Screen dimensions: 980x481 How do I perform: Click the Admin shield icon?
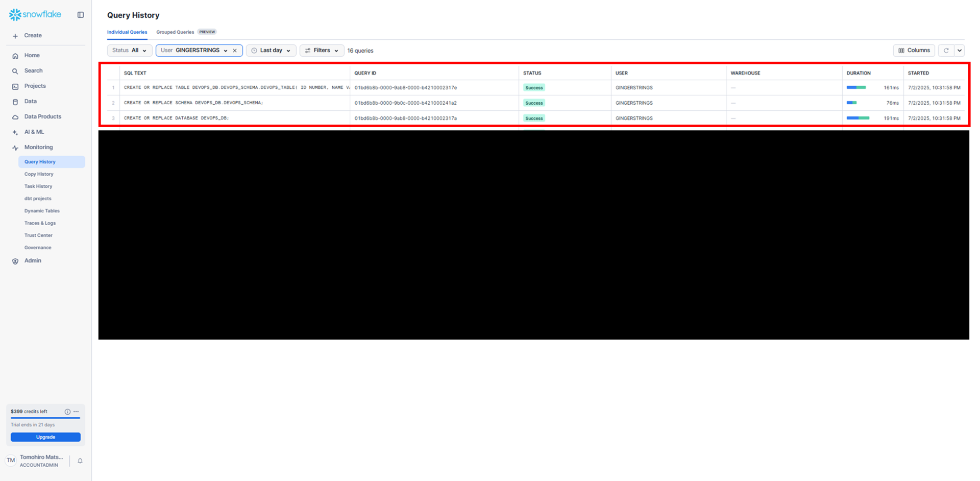[15, 261]
